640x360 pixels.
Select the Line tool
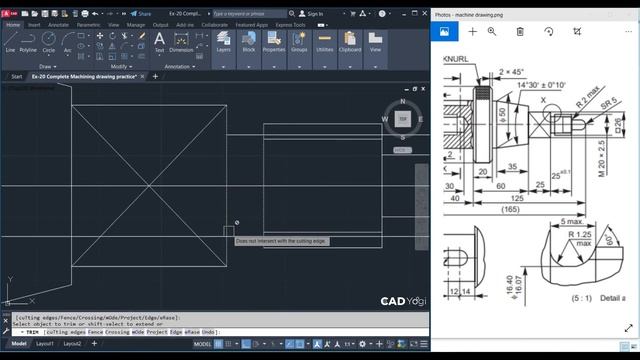[x=10, y=42]
